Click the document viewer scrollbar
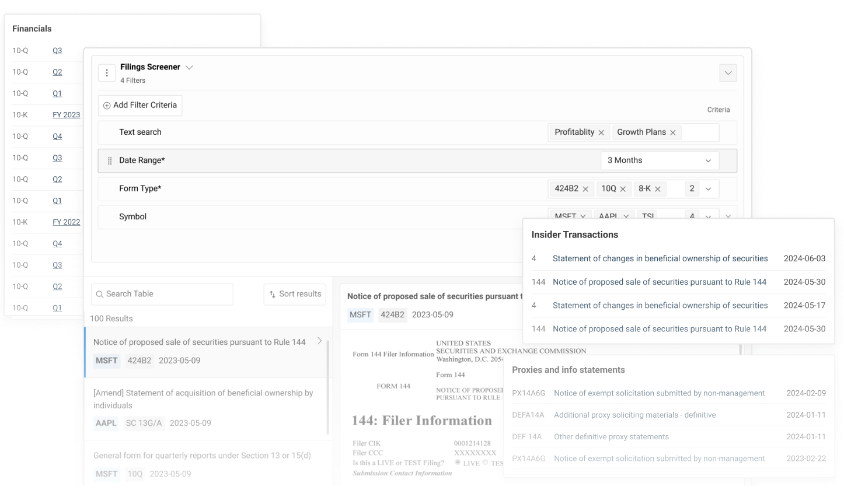 pyautogui.click(x=741, y=350)
